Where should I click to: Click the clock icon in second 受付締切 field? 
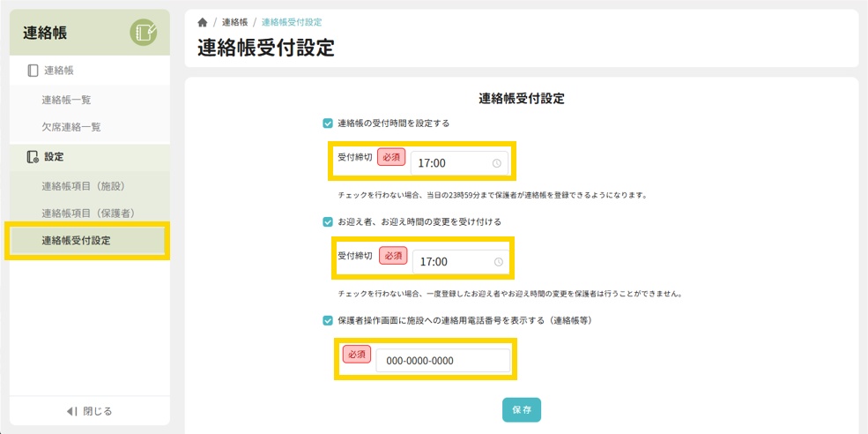tap(499, 262)
